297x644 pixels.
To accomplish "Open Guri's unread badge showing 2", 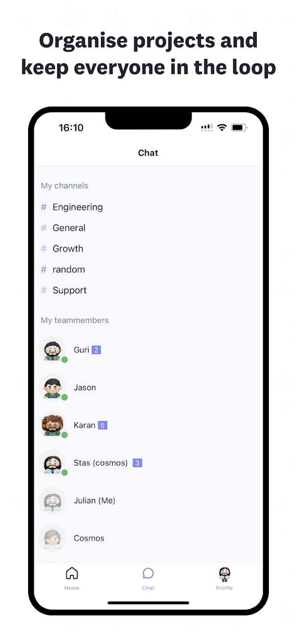I will [96, 350].
